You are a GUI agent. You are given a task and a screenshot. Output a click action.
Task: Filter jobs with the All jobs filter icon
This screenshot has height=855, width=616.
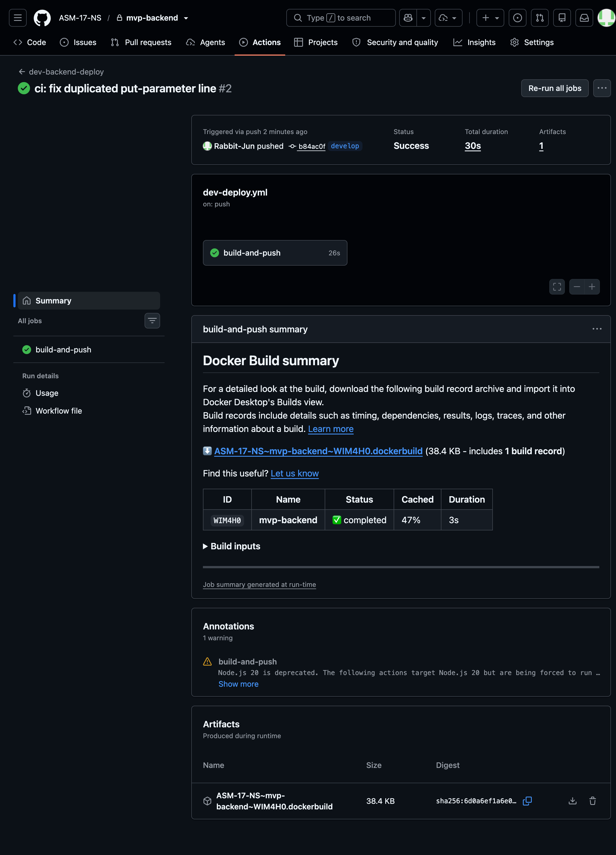tap(152, 321)
